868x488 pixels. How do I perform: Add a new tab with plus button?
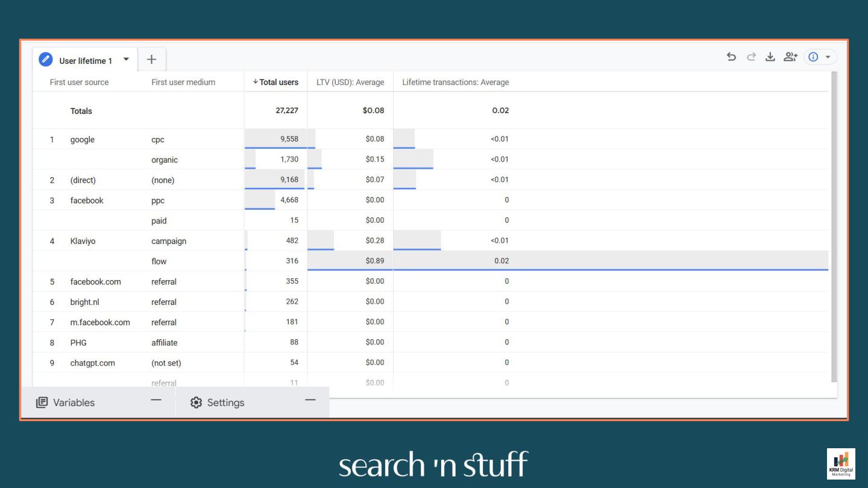click(152, 59)
